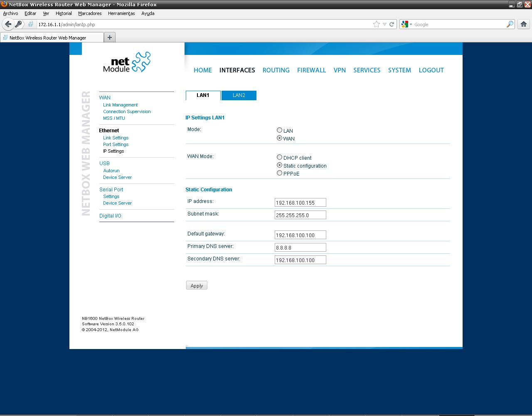Go to the HOME navigation item
This screenshot has height=416, width=532.
click(203, 70)
